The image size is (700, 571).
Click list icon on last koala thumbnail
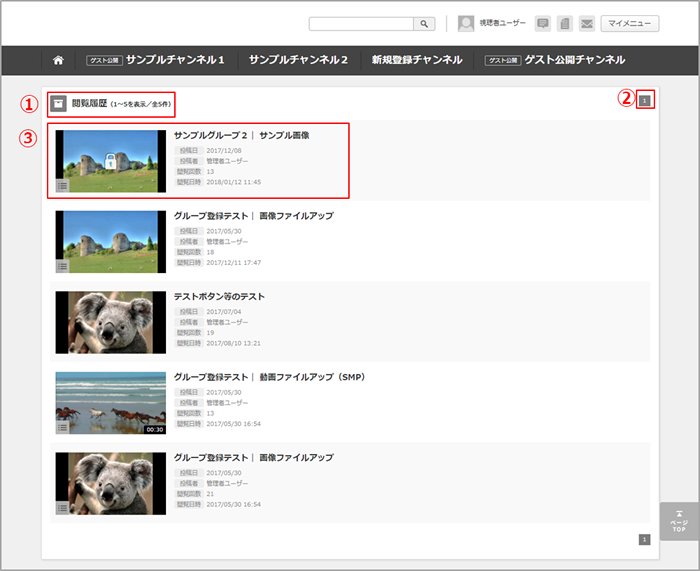(62, 508)
